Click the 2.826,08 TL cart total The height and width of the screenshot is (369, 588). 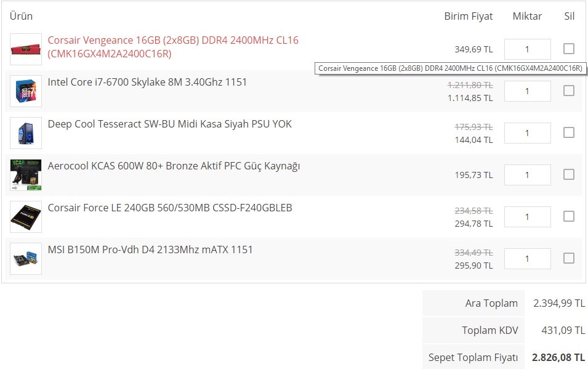click(558, 357)
